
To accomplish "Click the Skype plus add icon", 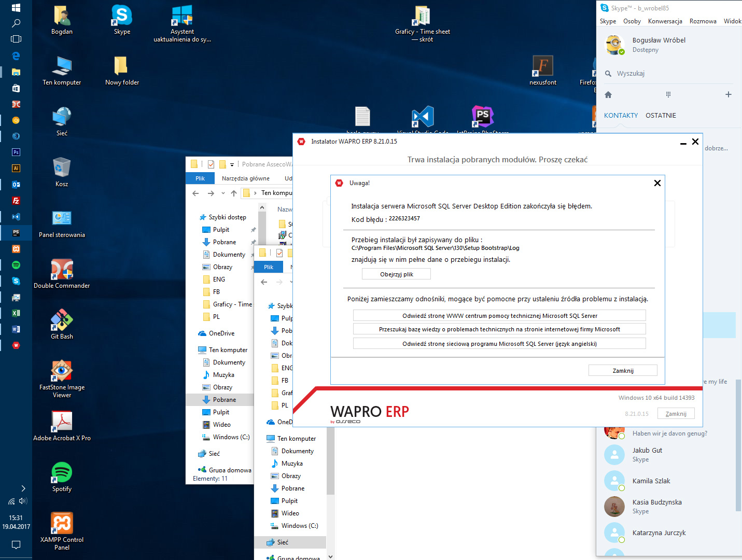I will pyautogui.click(x=729, y=94).
